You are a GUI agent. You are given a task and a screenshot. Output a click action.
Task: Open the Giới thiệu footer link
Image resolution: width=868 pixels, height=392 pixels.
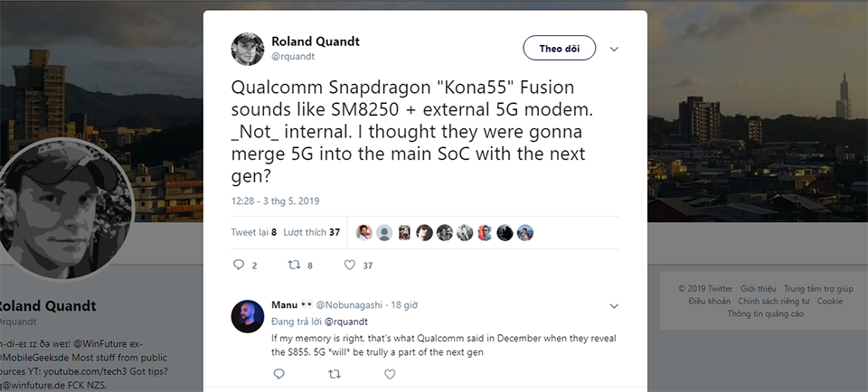click(758, 289)
